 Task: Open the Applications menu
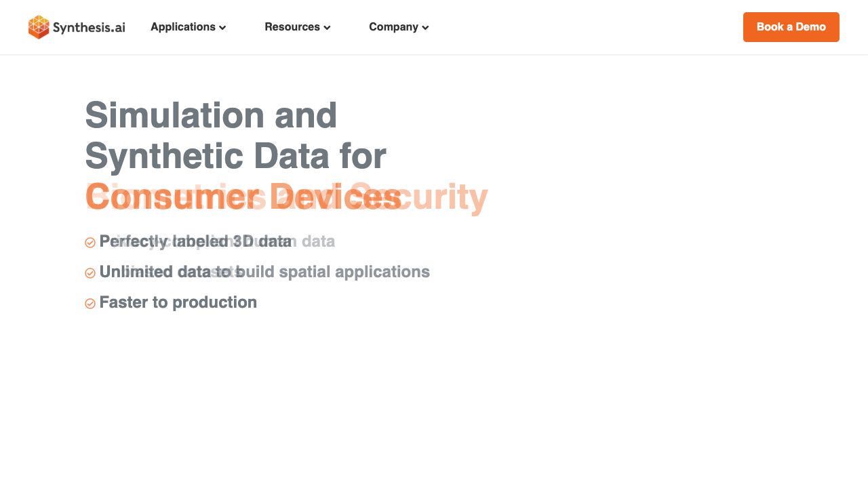182,27
